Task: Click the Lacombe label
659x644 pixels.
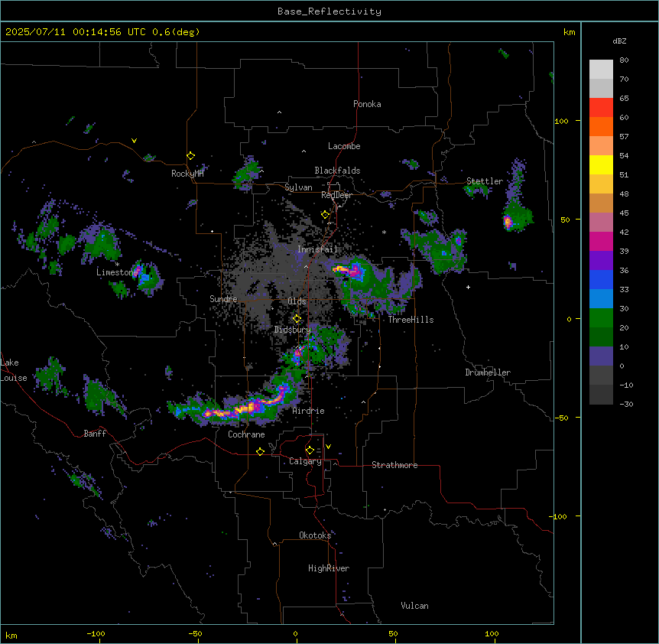Action: tap(344, 146)
